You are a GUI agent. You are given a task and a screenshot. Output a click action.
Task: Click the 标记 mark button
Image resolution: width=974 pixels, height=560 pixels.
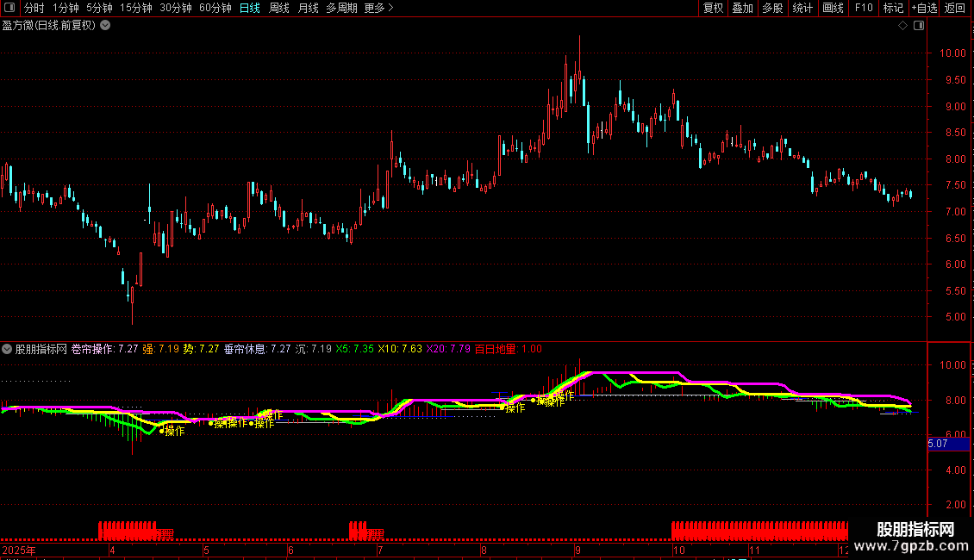pos(893,8)
